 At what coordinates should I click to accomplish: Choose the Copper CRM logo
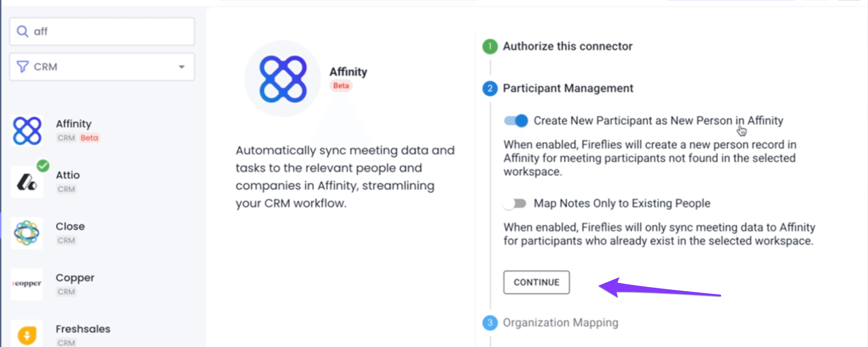27,284
